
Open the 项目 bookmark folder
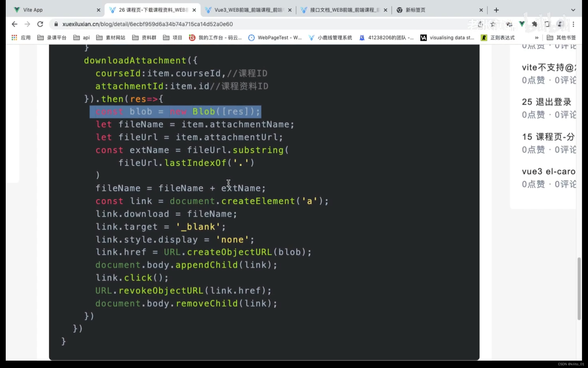click(172, 37)
